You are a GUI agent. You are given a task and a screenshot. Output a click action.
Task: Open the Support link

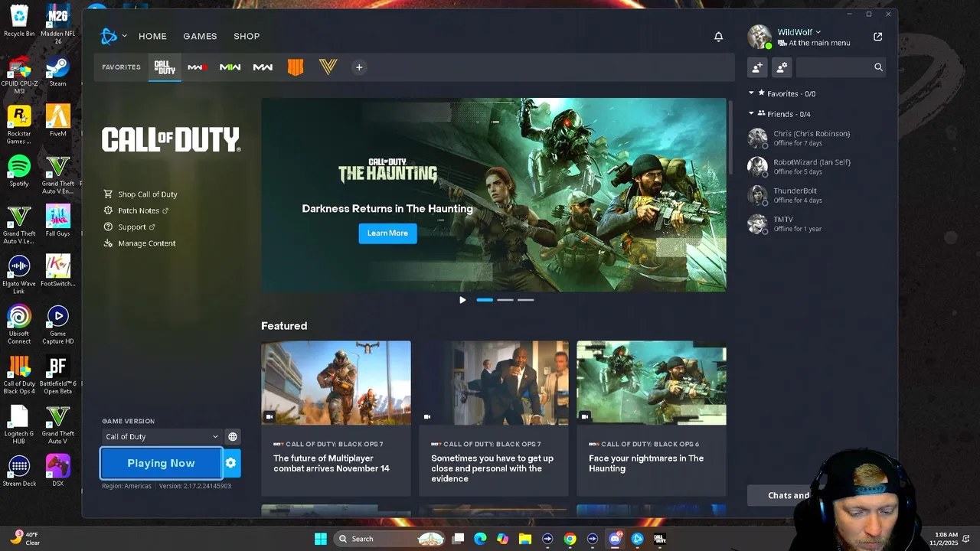click(129, 227)
